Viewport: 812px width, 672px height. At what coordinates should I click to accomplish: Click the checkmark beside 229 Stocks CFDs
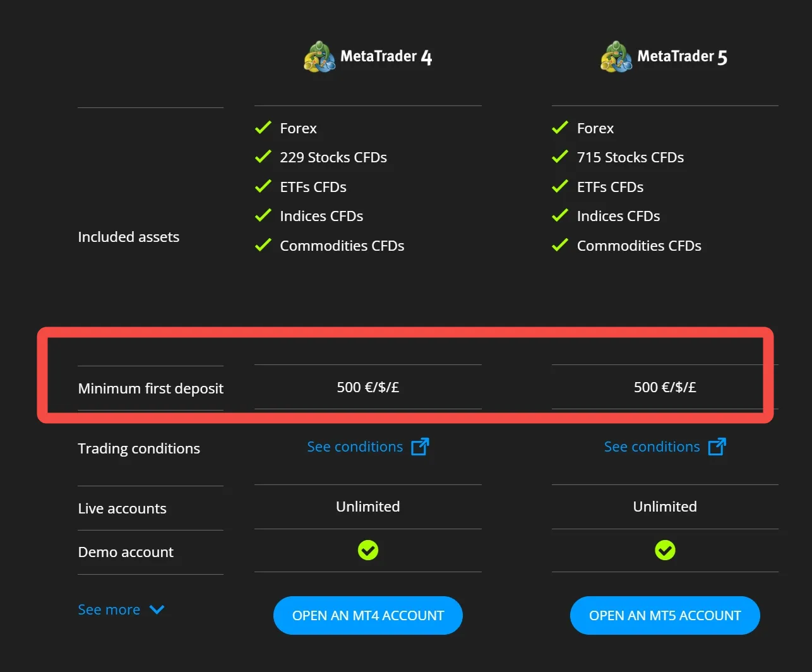(x=263, y=157)
